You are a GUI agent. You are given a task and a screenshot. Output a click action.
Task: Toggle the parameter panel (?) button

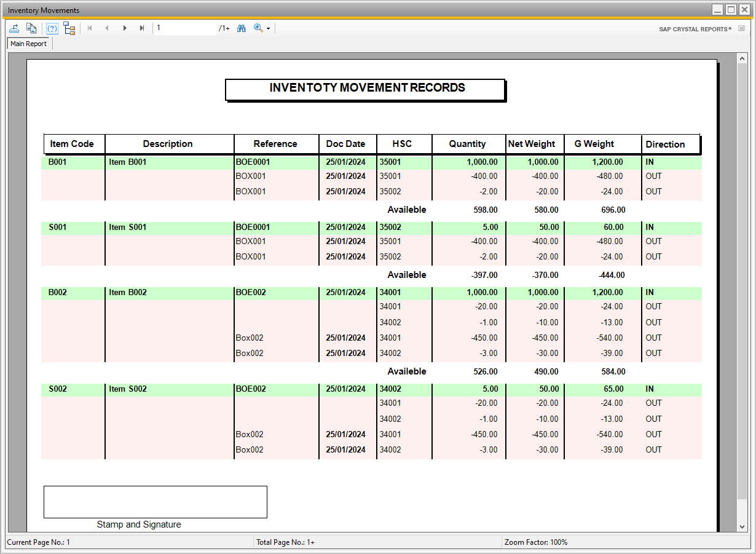[x=52, y=28]
